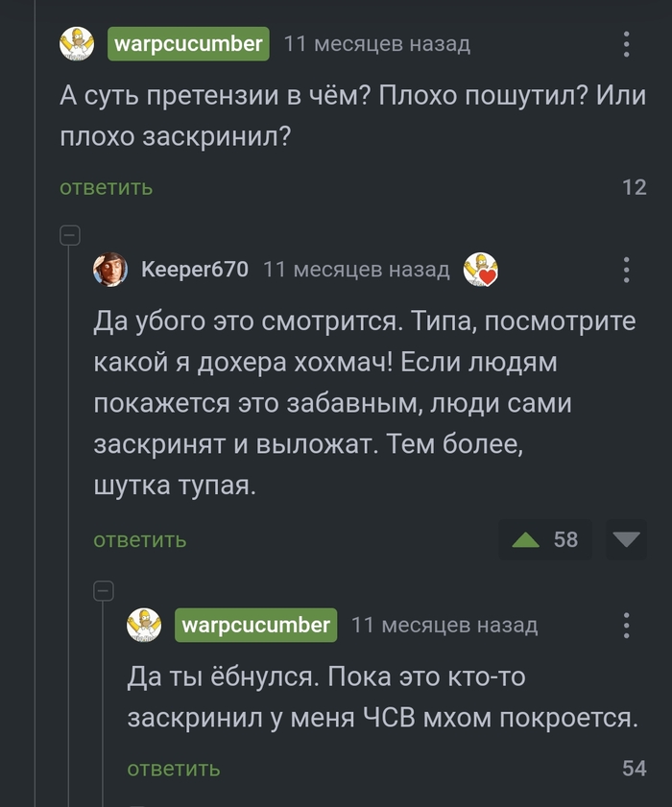
Task: Downvote Keeper670's comment with gray arrow
Action: coord(626,540)
